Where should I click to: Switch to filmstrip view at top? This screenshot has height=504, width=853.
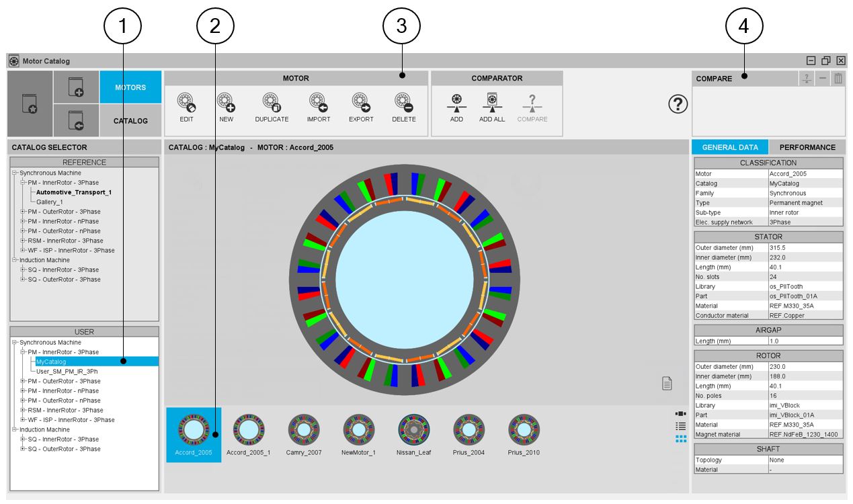coord(680,414)
